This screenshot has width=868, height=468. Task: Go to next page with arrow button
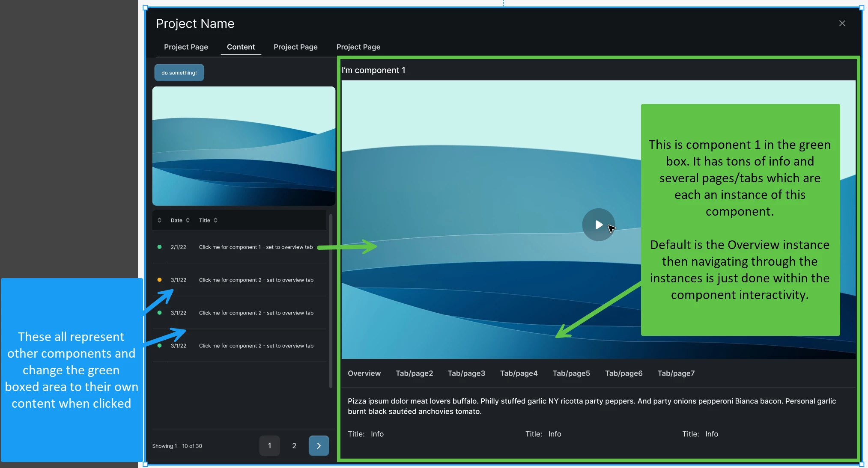(319, 446)
